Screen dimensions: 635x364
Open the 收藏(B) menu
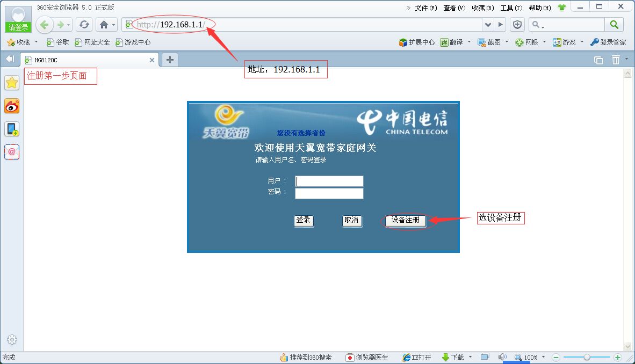point(483,8)
